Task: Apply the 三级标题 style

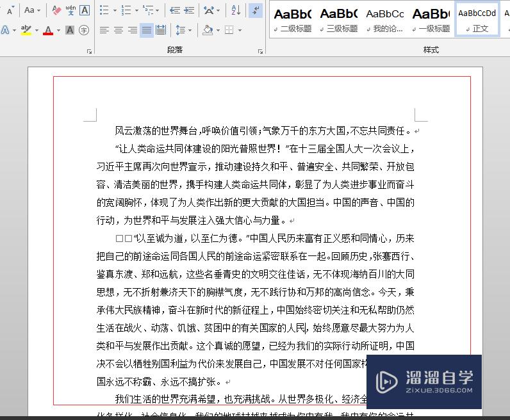Action: point(339,20)
